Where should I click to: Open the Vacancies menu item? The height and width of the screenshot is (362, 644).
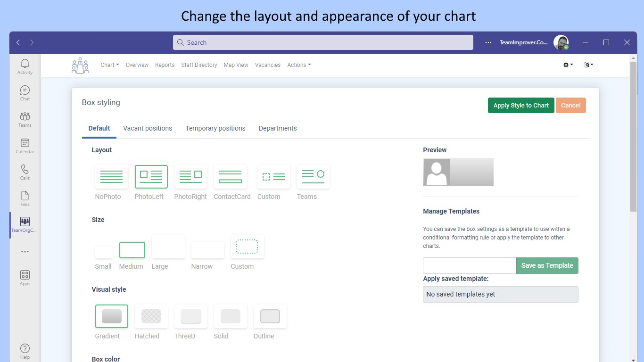[268, 65]
